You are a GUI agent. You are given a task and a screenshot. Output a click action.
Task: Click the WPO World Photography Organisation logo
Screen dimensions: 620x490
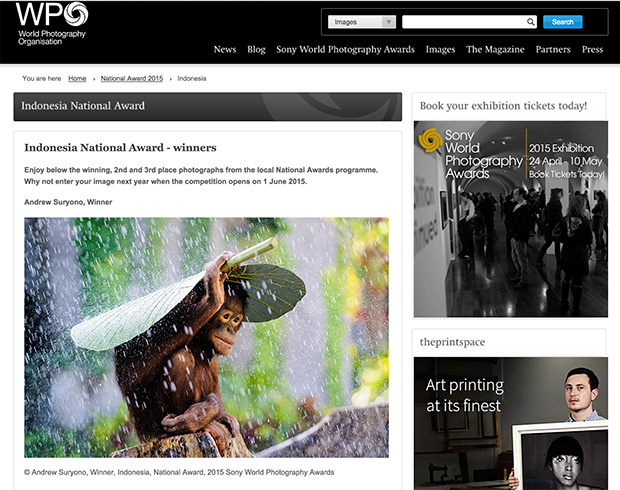pos(52,24)
